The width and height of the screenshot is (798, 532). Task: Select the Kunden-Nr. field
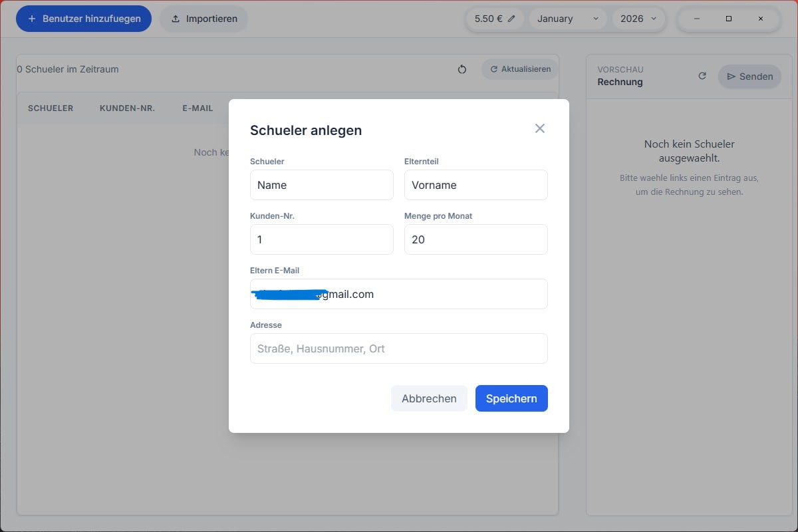322,239
